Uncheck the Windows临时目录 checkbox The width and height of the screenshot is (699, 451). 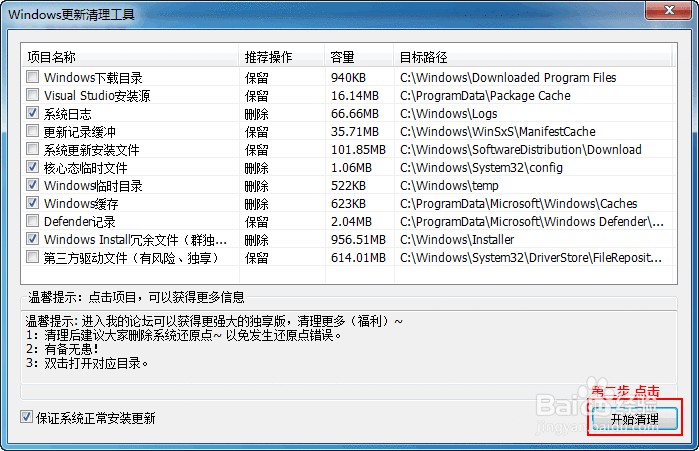(x=32, y=184)
